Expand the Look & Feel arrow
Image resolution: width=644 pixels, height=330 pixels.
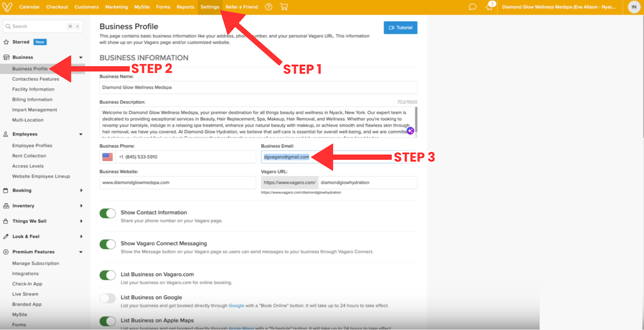click(81, 236)
